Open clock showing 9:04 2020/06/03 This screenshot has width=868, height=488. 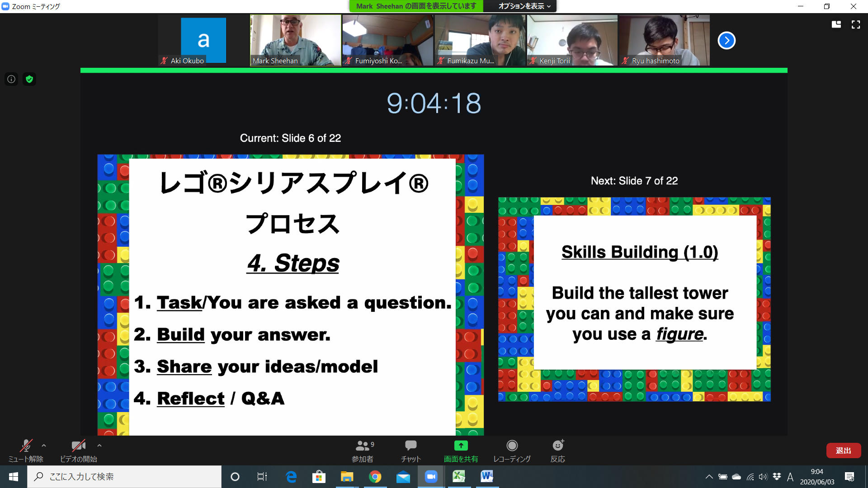pyautogui.click(x=817, y=477)
